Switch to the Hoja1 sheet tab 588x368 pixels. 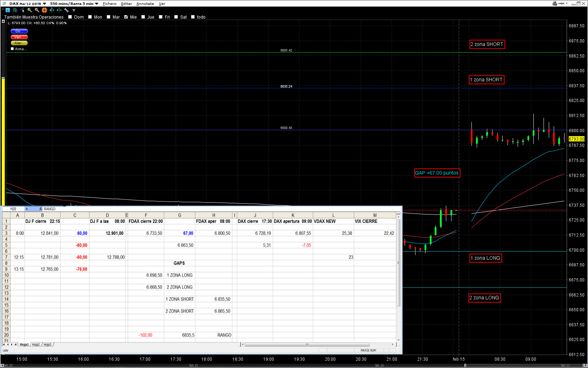coord(24,345)
